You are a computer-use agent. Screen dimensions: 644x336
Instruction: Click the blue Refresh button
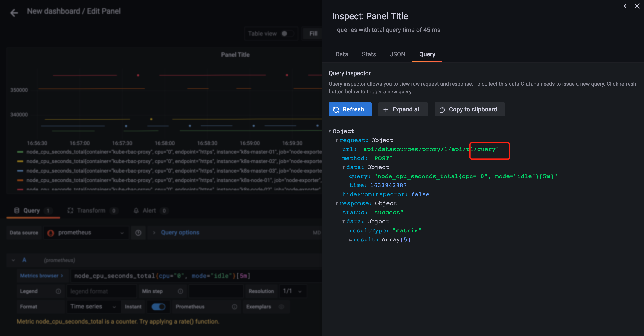pos(350,109)
